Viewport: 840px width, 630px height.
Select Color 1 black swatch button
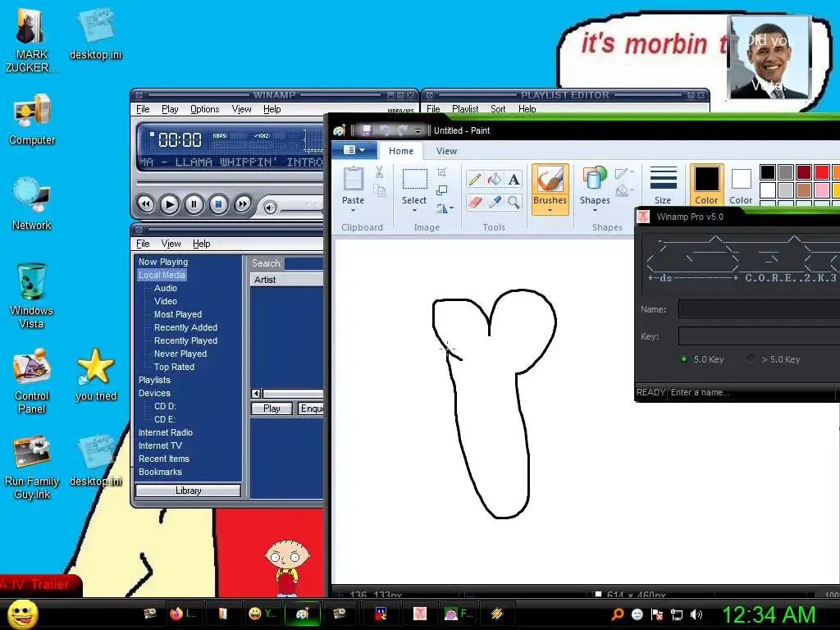(x=706, y=185)
